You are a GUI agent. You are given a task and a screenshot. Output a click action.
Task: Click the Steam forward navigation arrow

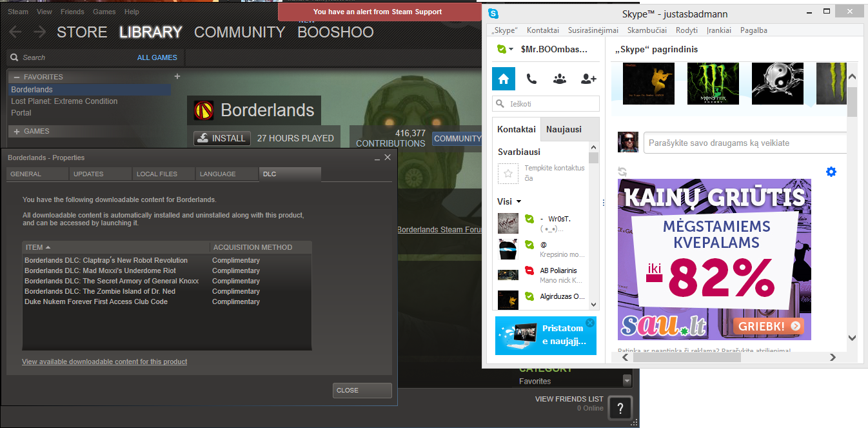point(39,32)
